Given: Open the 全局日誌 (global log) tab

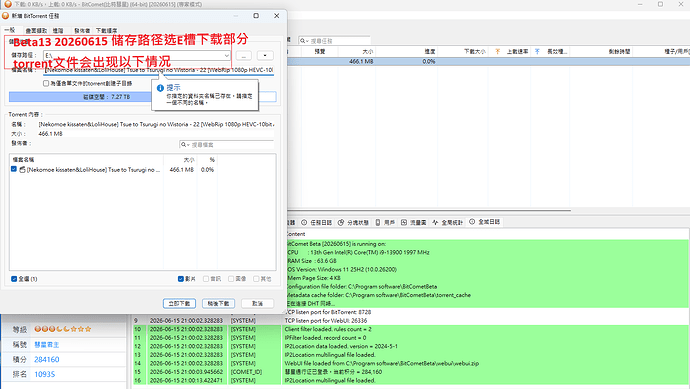Looking at the screenshot, I should [x=484, y=222].
